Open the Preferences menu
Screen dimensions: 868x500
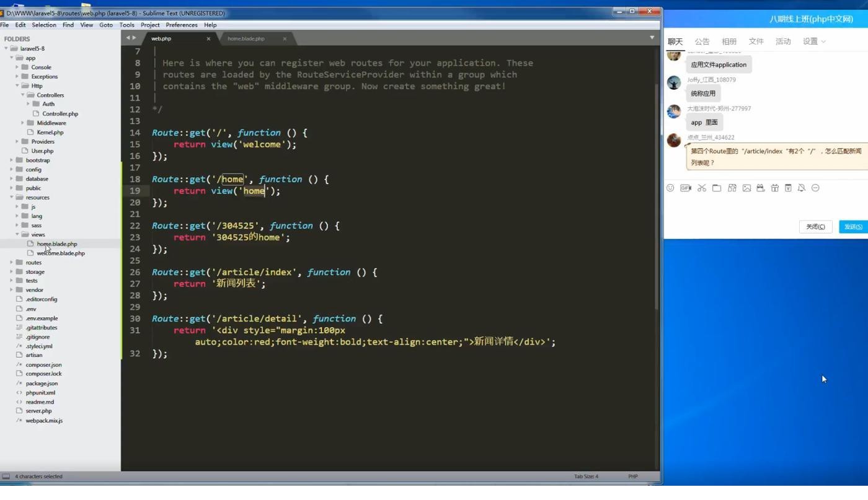coord(182,25)
